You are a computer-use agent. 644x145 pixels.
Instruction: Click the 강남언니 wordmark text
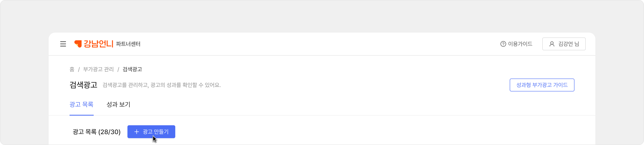pos(98,44)
